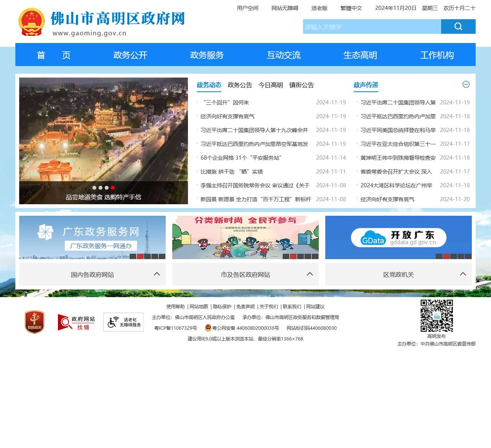Open 政务服务 in the navigation bar

207,55
